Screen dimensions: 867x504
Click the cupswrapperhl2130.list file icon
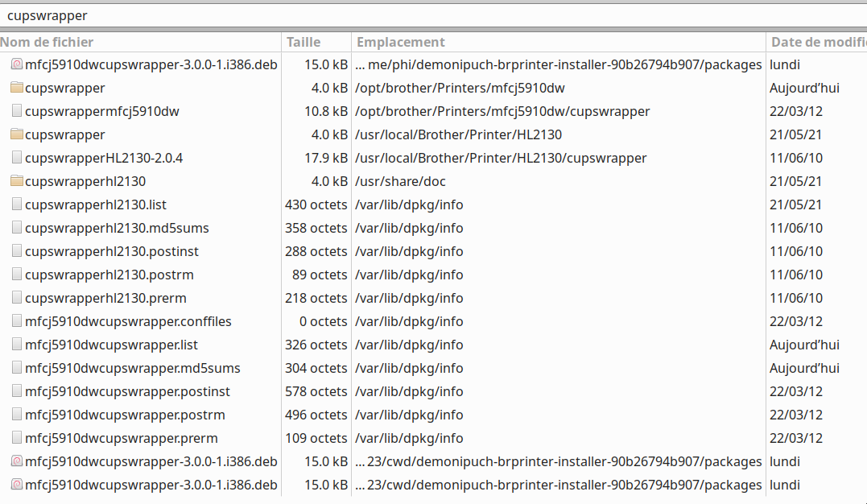(17, 204)
